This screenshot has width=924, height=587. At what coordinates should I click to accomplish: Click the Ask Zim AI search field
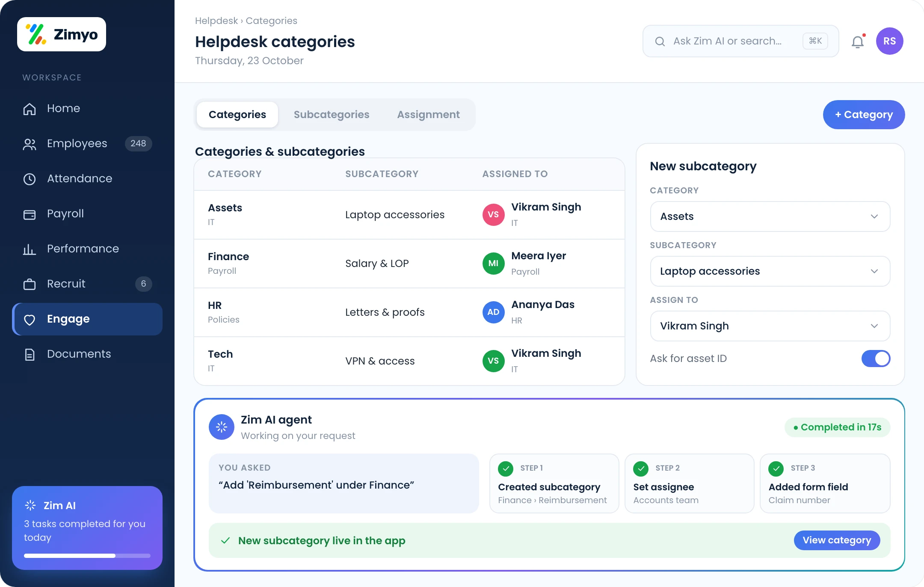click(x=740, y=41)
